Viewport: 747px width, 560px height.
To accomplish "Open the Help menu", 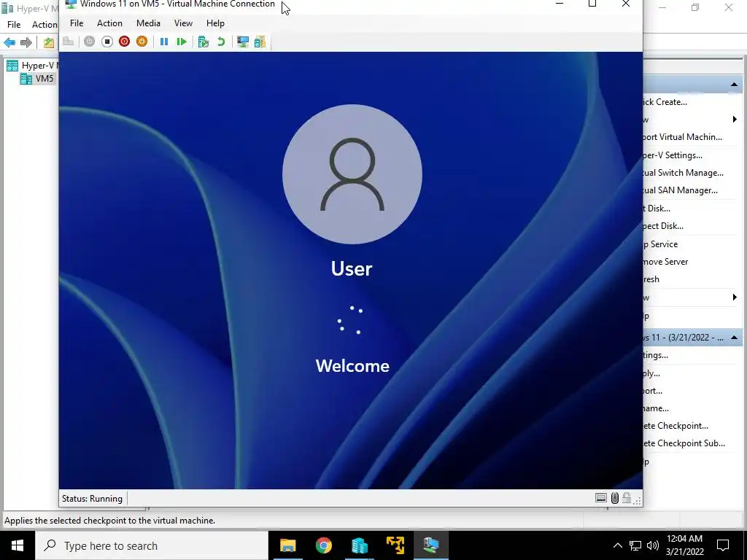I will point(215,23).
